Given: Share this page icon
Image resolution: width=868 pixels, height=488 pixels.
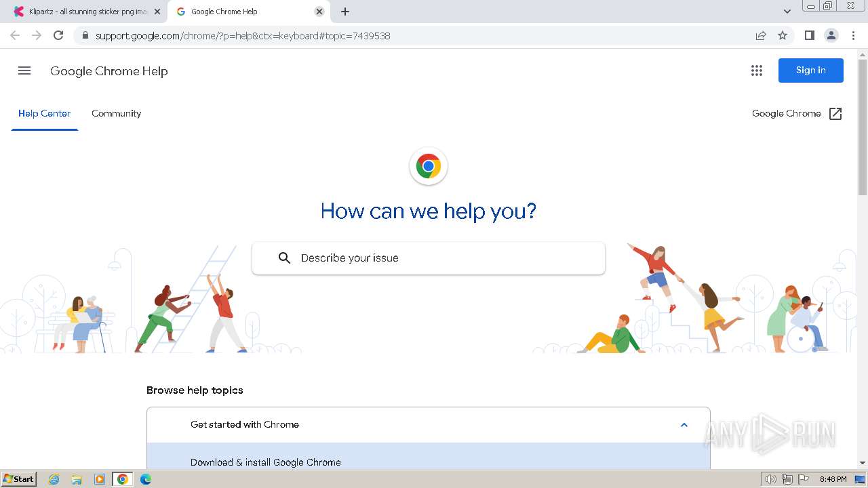Looking at the screenshot, I should click(x=761, y=36).
